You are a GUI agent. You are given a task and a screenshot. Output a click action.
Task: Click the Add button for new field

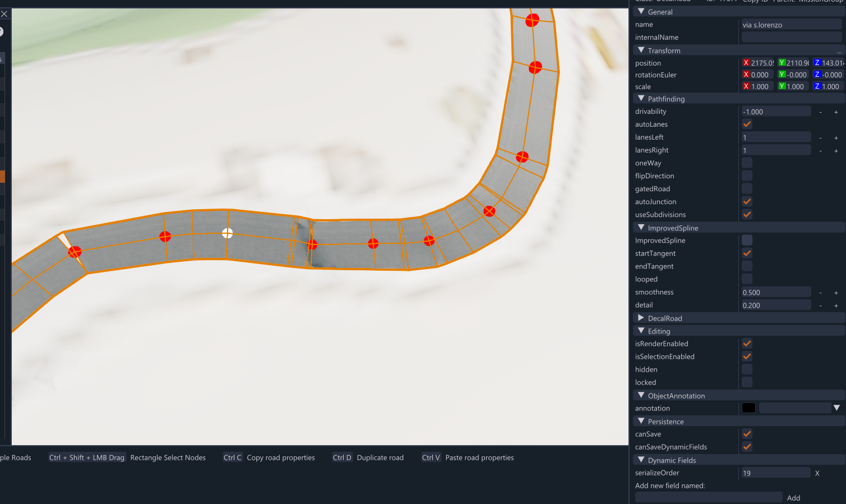click(x=793, y=498)
